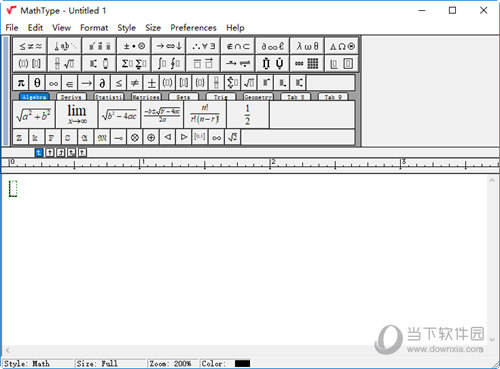Insert the element-of symbol ∈

click(x=70, y=83)
